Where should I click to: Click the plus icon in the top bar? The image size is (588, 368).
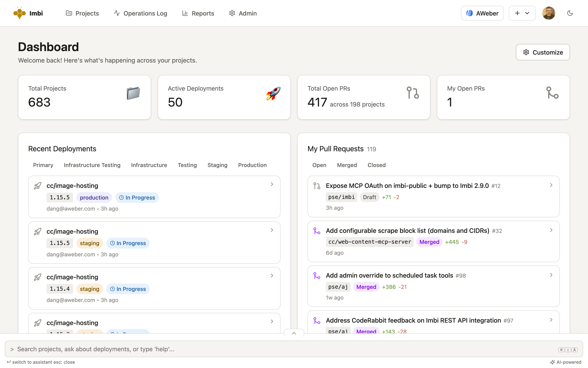point(517,13)
